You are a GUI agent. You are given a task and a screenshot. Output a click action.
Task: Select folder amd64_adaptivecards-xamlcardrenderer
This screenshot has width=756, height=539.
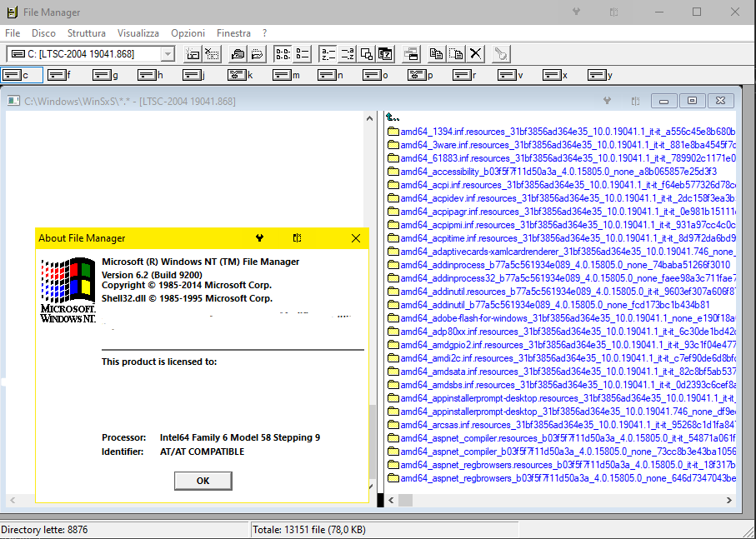tap(562, 252)
